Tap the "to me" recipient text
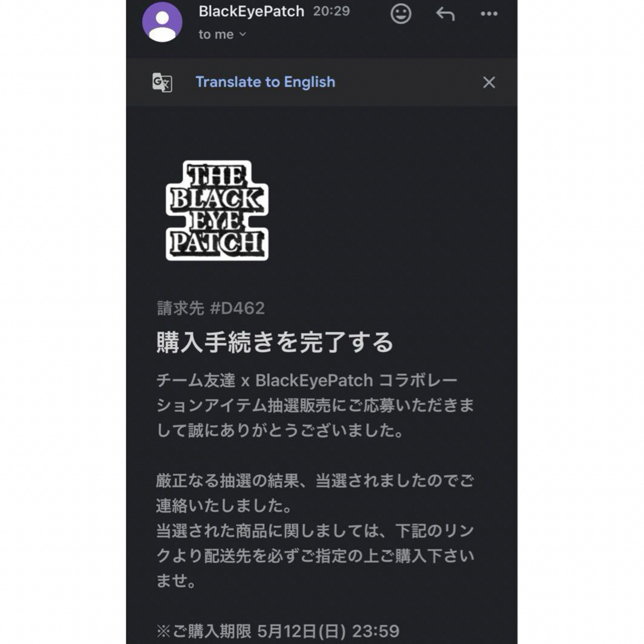The image size is (644, 644). point(216,35)
